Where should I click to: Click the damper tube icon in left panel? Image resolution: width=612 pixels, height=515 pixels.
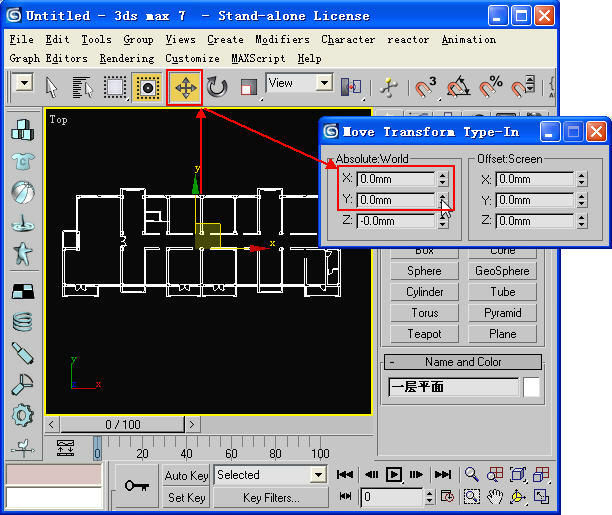23,353
